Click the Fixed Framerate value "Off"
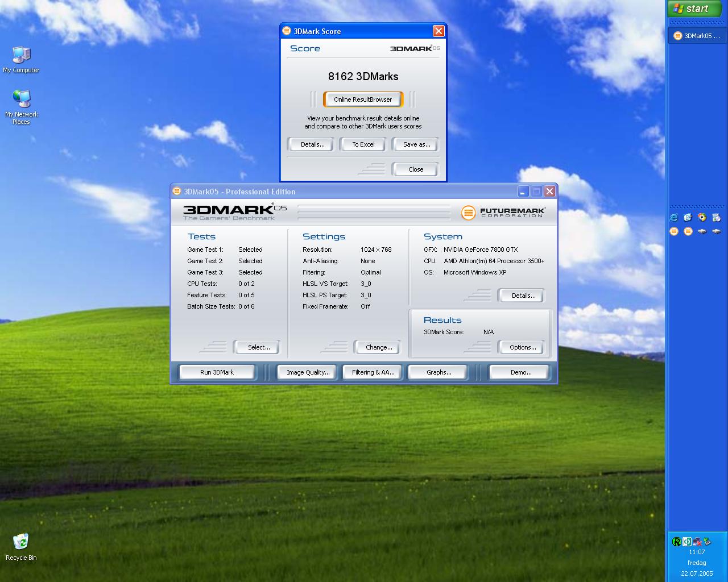 365,306
